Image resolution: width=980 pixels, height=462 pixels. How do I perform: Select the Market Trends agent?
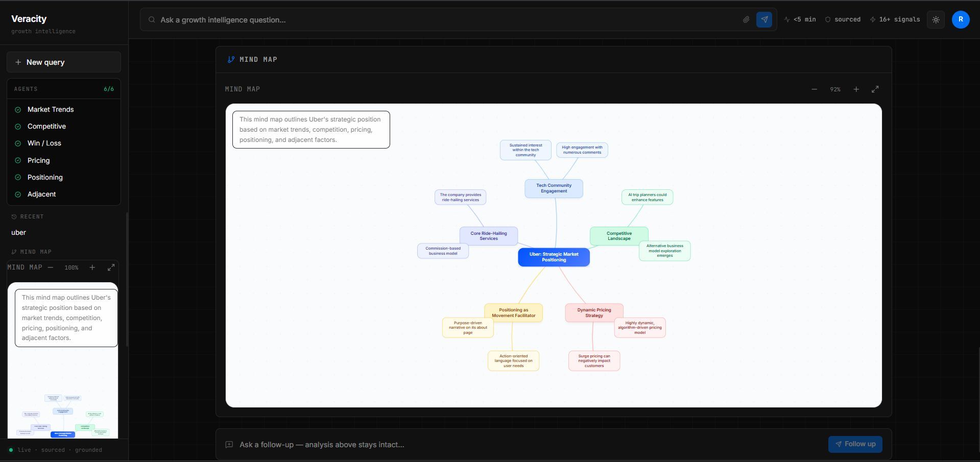pos(64,110)
